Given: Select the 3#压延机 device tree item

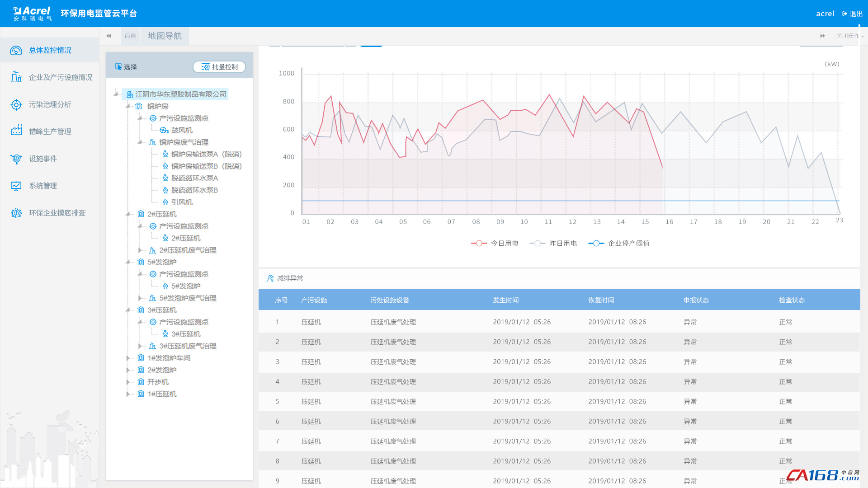Looking at the screenshot, I should [x=186, y=334].
